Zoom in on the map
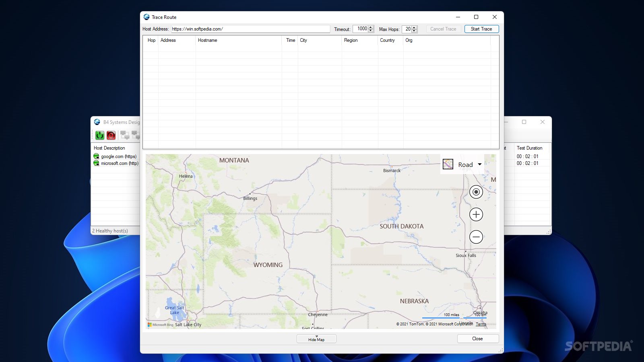Image resolution: width=644 pixels, height=362 pixels. click(476, 214)
